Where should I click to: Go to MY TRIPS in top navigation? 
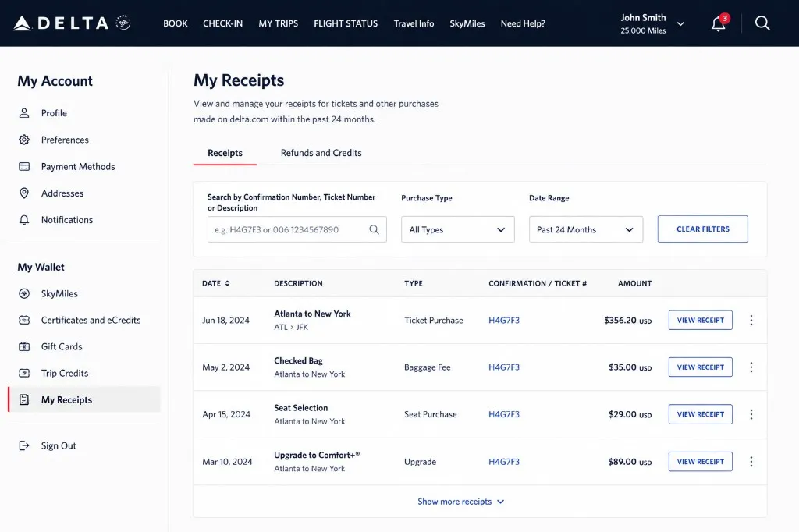click(279, 23)
